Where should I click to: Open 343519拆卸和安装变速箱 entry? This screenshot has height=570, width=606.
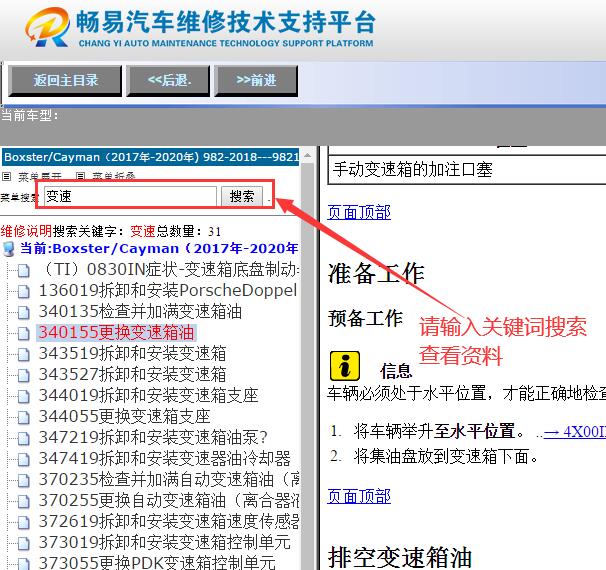(x=133, y=353)
